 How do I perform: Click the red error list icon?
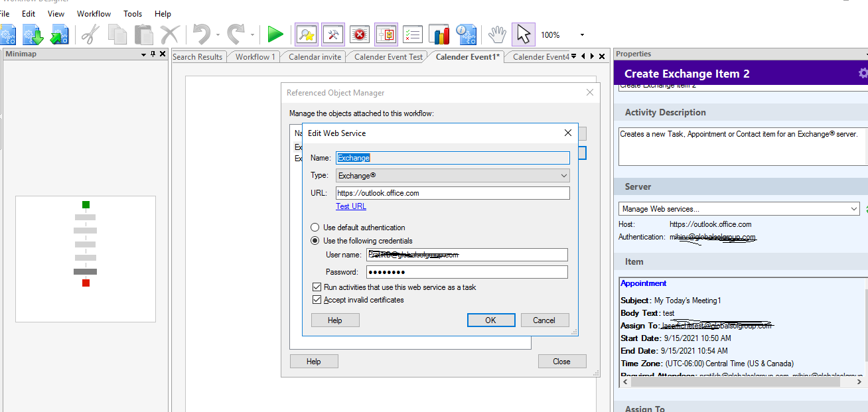[x=359, y=34]
